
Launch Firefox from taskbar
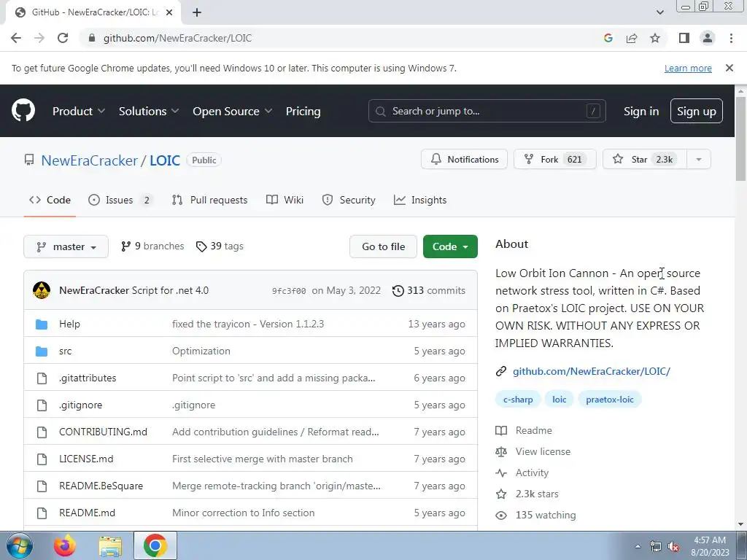[65, 545]
